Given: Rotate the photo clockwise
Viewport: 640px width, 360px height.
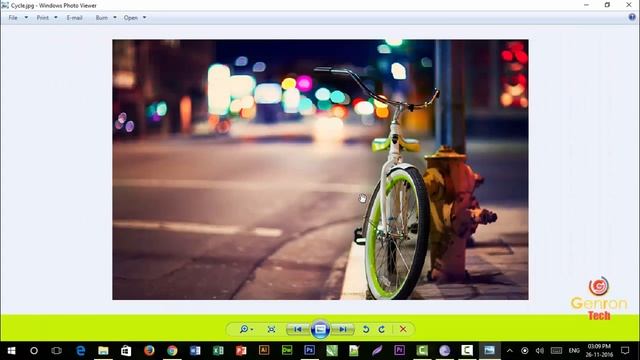Looking at the screenshot, I should click(382, 329).
